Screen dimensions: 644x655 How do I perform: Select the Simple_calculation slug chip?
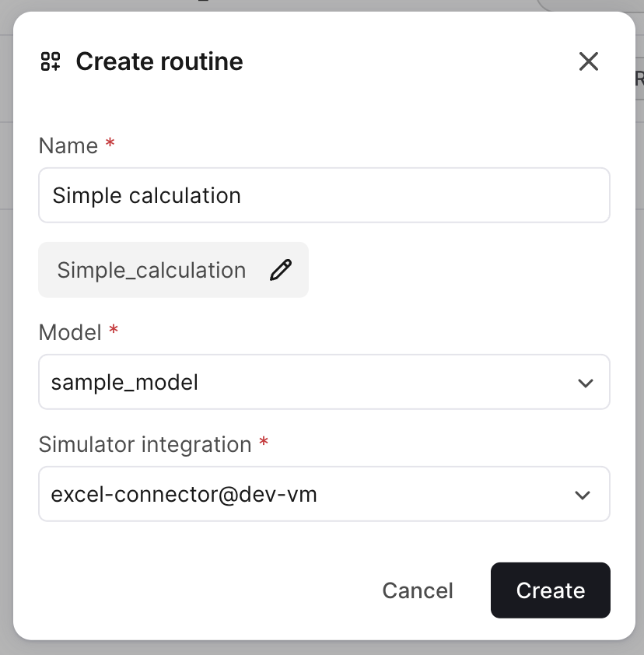click(x=173, y=269)
